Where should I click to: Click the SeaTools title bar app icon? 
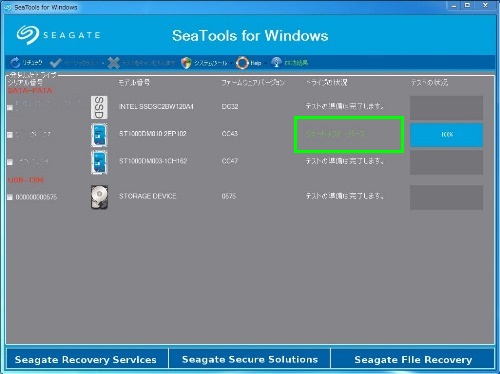tap(8, 7)
